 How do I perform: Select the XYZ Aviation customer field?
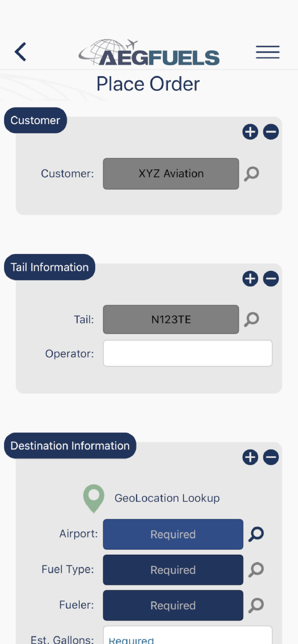pyautogui.click(x=171, y=173)
